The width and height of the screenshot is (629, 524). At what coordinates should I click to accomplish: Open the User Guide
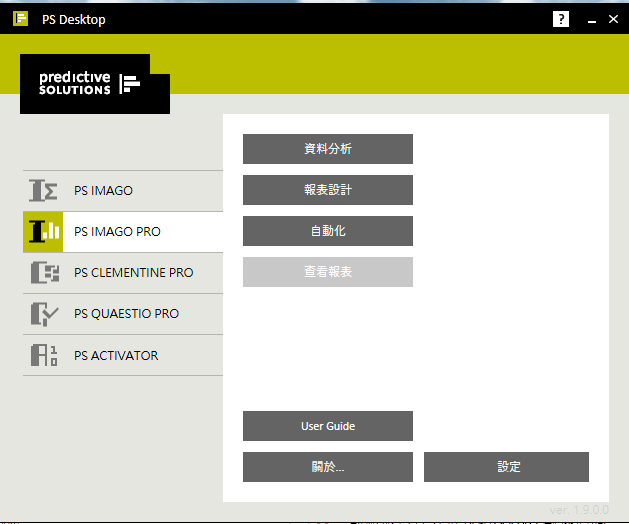pos(328,426)
